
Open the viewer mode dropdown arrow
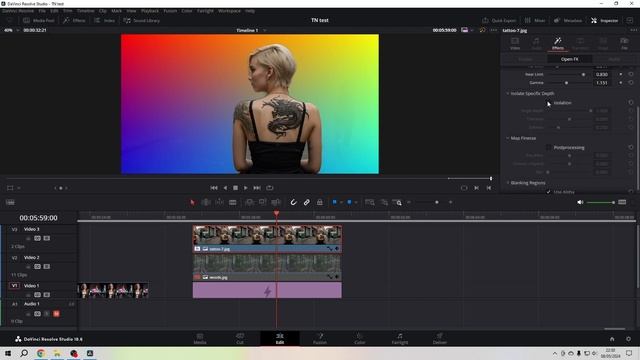tap(472, 30)
